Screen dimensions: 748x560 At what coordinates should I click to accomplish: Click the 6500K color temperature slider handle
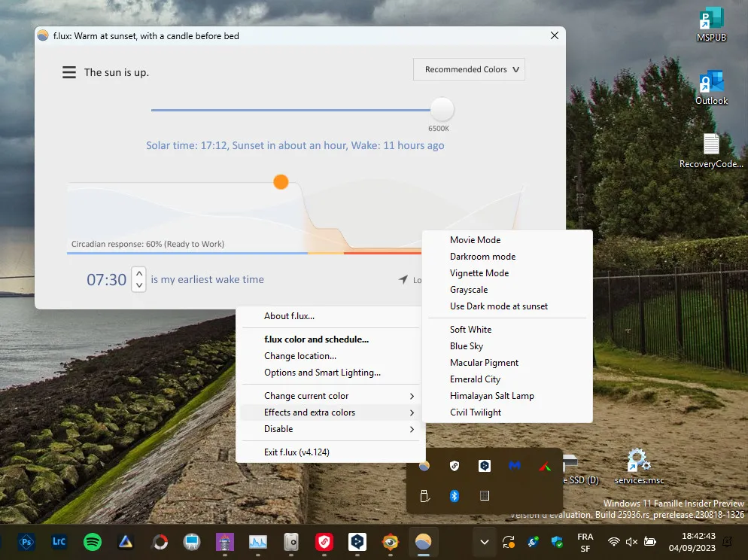[442, 110]
